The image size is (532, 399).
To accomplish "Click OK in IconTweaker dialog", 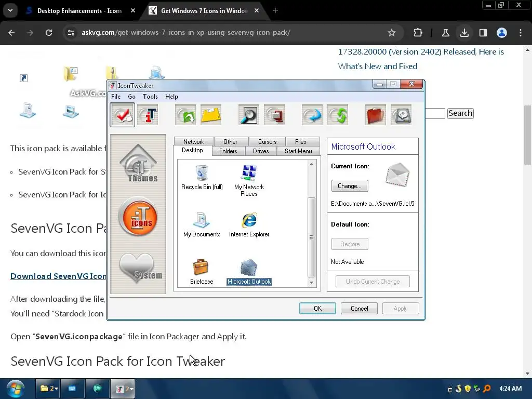I will coord(317,309).
